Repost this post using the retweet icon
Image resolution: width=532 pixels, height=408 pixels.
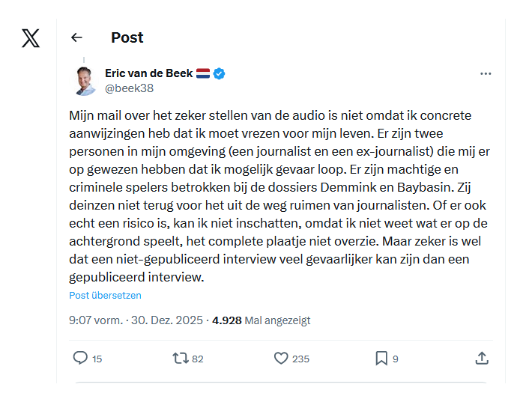coord(180,359)
